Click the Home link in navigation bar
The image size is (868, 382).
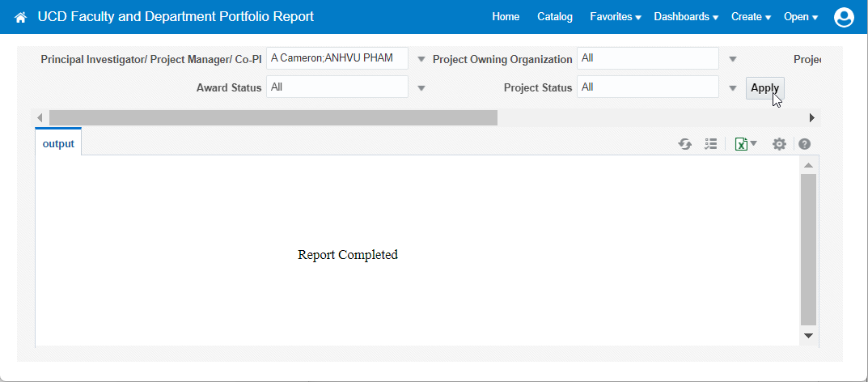pyautogui.click(x=506, y=17)
